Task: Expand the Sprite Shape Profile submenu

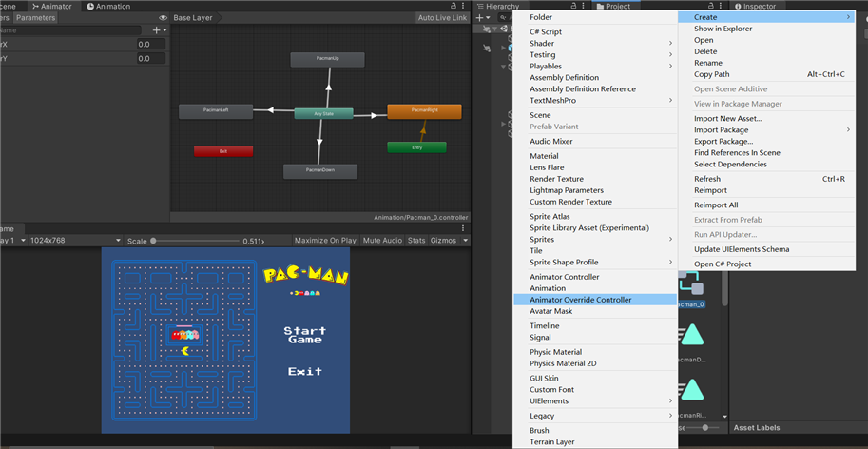Action: pos(595,262)
